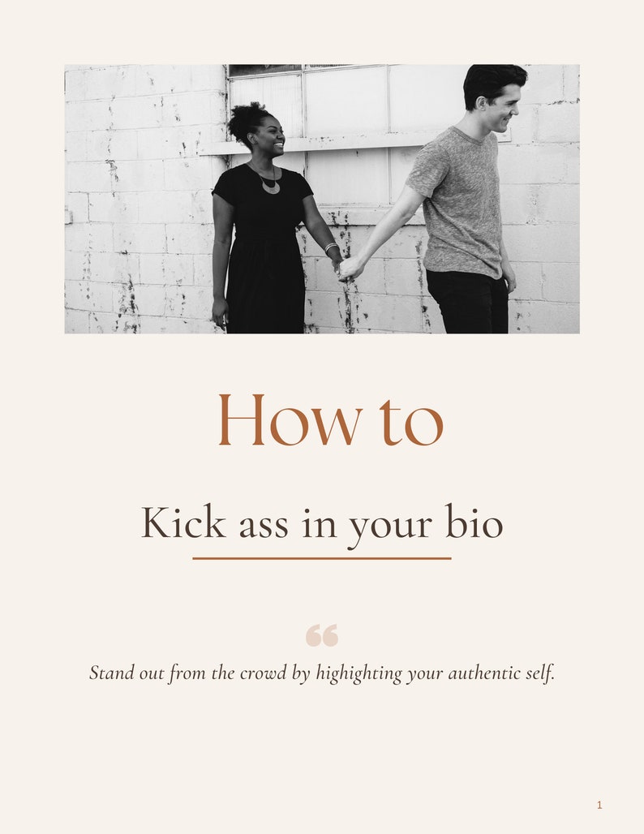
Task: Select the black and white couple photo
Action: click(x=322, y=199)
